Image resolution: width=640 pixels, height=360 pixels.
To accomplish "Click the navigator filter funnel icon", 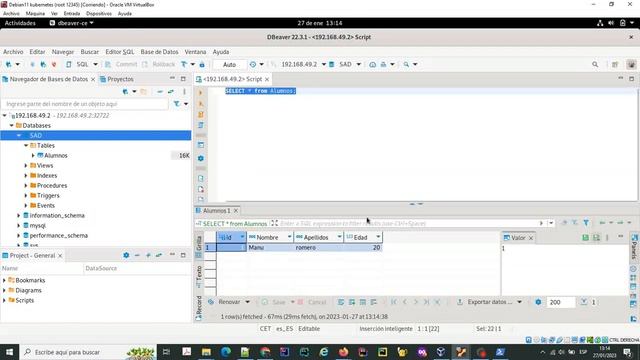I will pos(176,104).
